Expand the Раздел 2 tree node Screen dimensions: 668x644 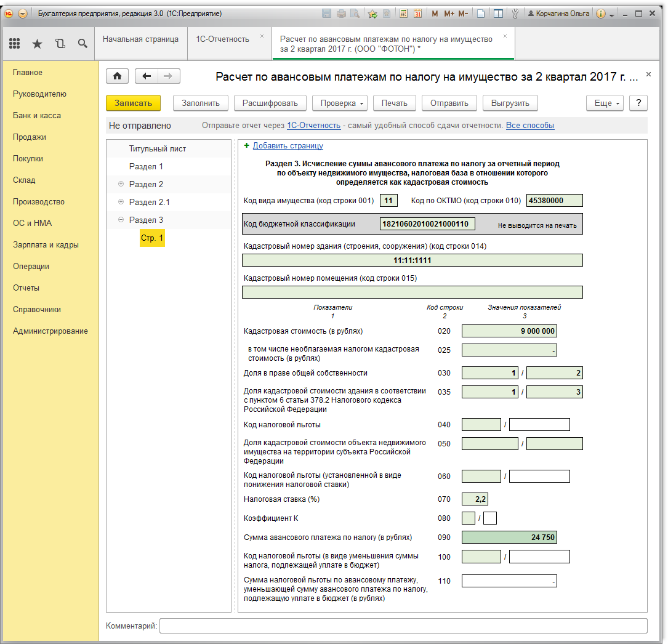point(121,184)
